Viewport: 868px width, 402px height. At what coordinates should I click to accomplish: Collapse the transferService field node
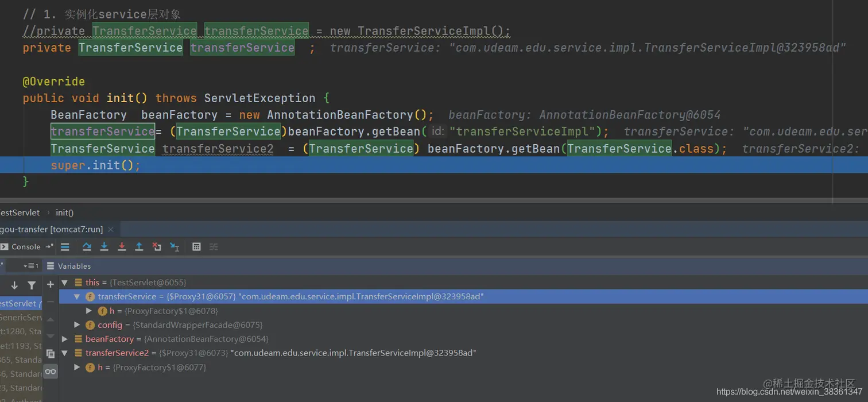coord(77,297)
